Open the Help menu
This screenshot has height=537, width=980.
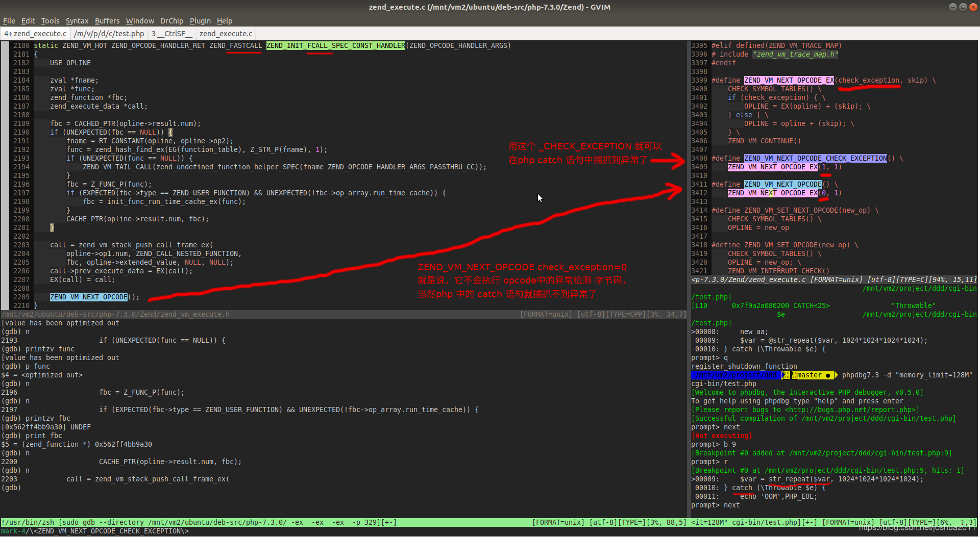coord(225,21)
